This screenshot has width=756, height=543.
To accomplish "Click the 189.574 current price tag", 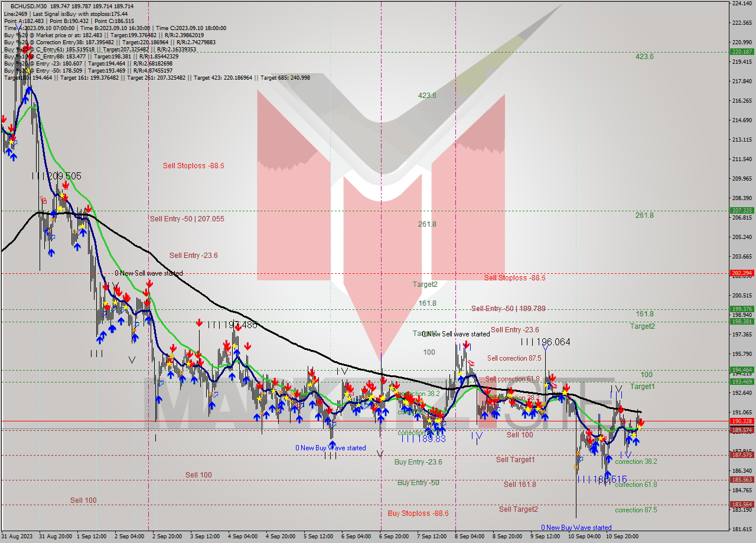I will click(742, 430).
